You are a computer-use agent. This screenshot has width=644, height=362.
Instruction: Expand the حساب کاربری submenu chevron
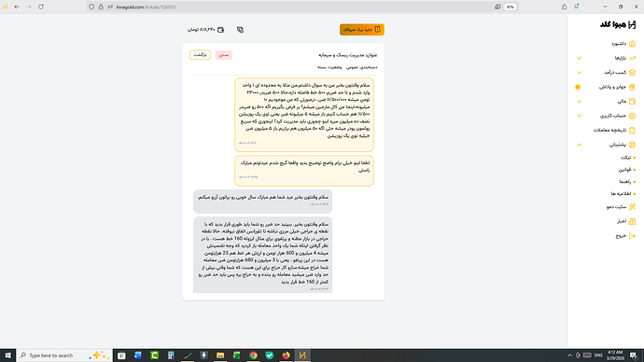click(579, 116)
